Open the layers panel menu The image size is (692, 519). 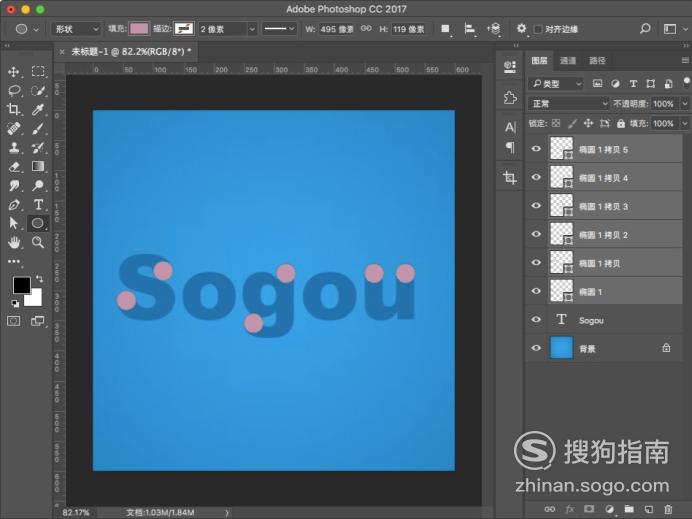point(685,60)
